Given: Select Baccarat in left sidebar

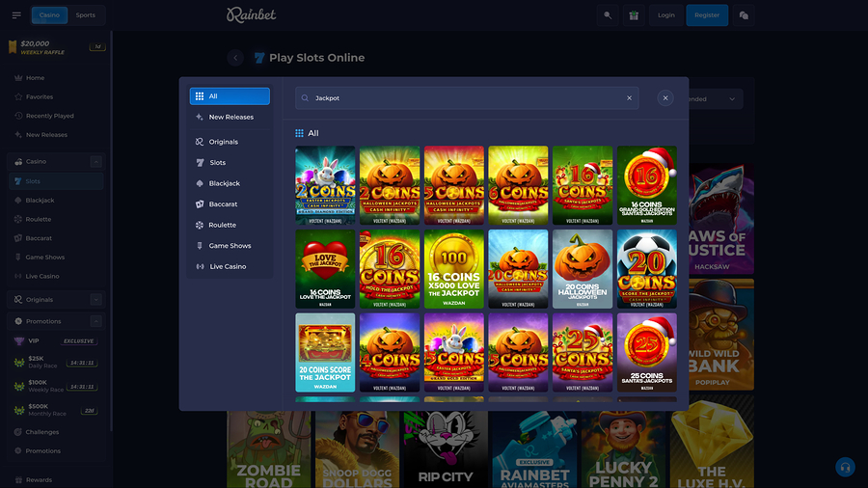Looking at the screenshot, I should point(56,238).
